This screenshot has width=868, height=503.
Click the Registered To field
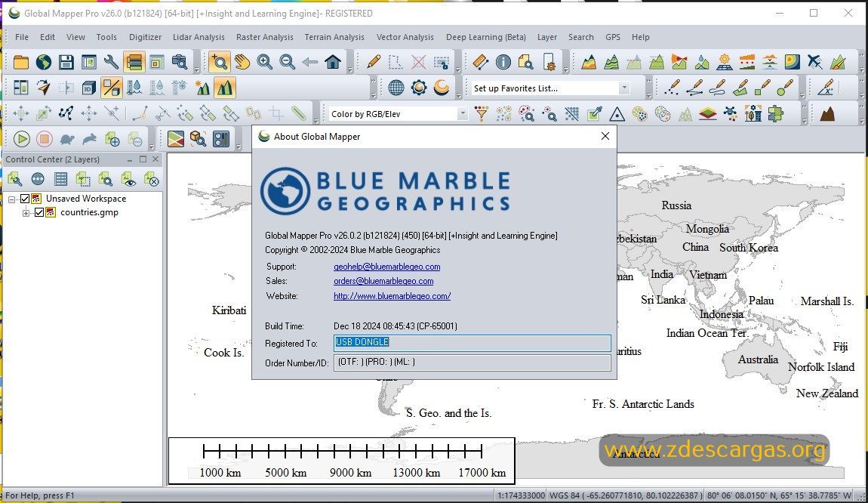472,343
